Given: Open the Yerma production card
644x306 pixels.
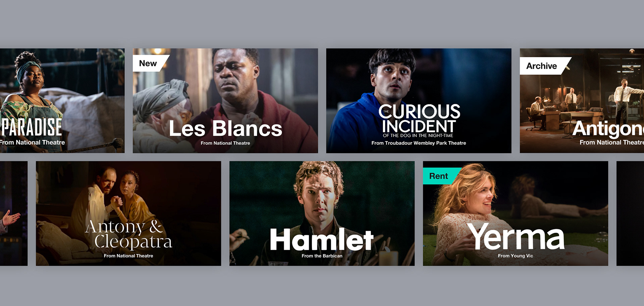Looking at the screenshot, I should tap(516, 213).
